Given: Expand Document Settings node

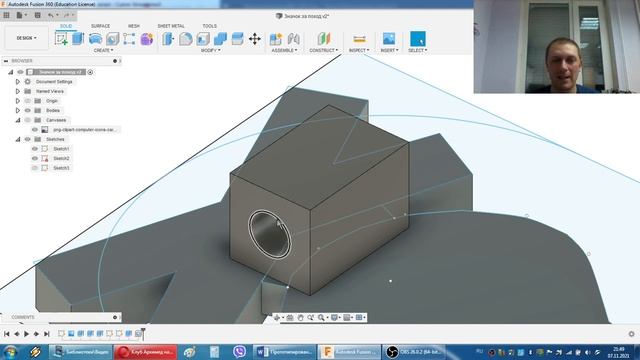Looking at the screenshot, I should 18,82.
